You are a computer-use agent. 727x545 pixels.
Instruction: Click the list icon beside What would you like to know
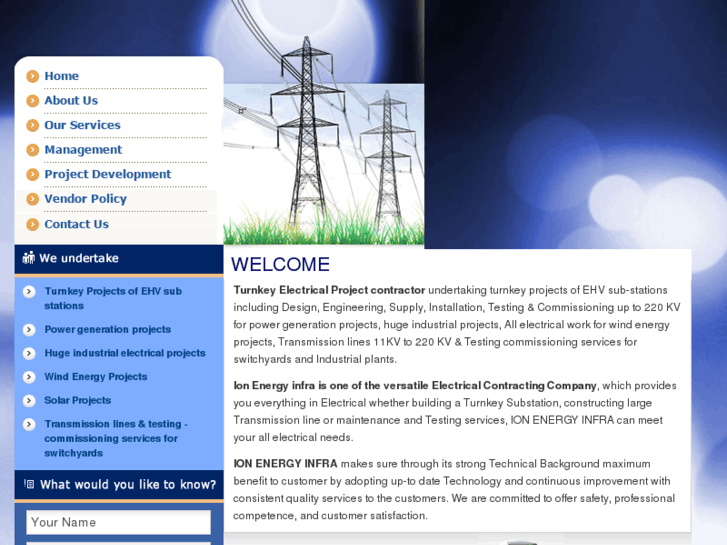click(x=29, y=484)
